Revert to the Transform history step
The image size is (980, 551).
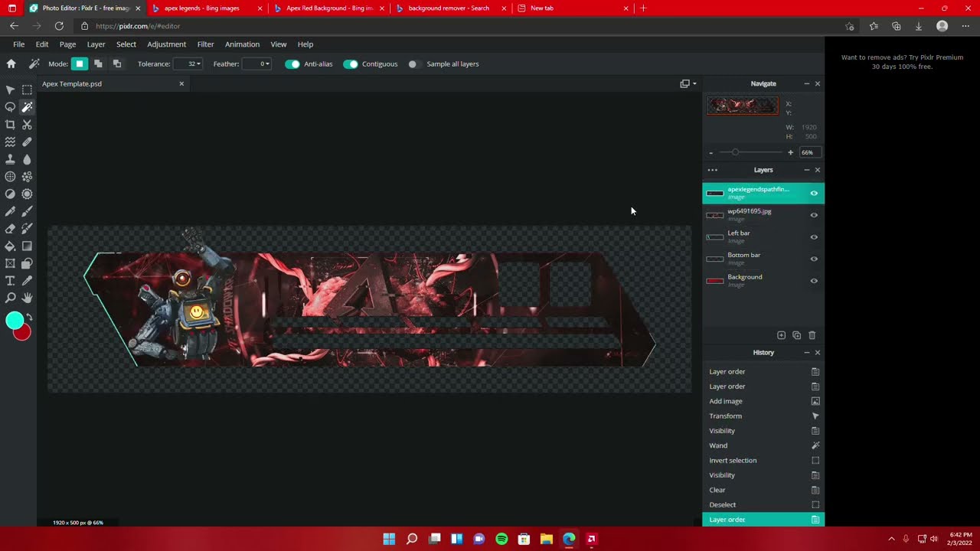[763, 416]
